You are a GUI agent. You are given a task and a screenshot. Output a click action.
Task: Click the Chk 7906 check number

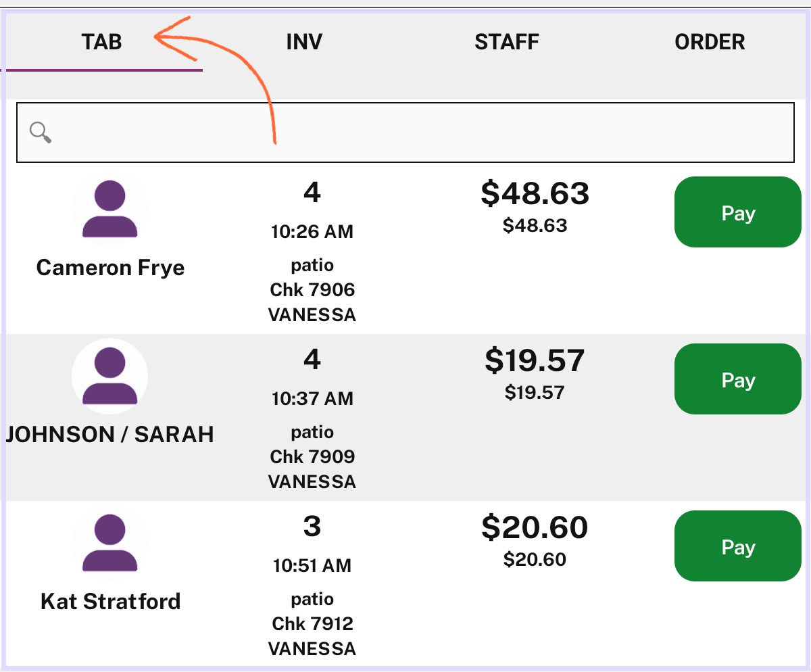click(312, 290)
